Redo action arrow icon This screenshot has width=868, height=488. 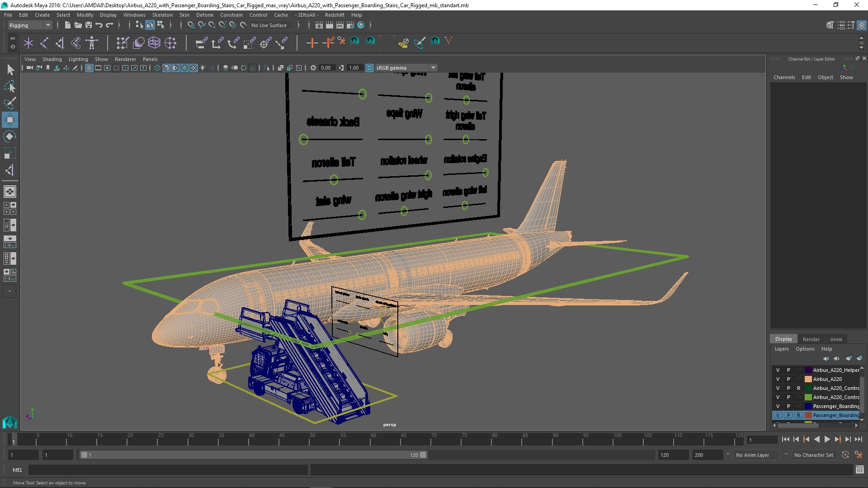[x=109, y=25]
